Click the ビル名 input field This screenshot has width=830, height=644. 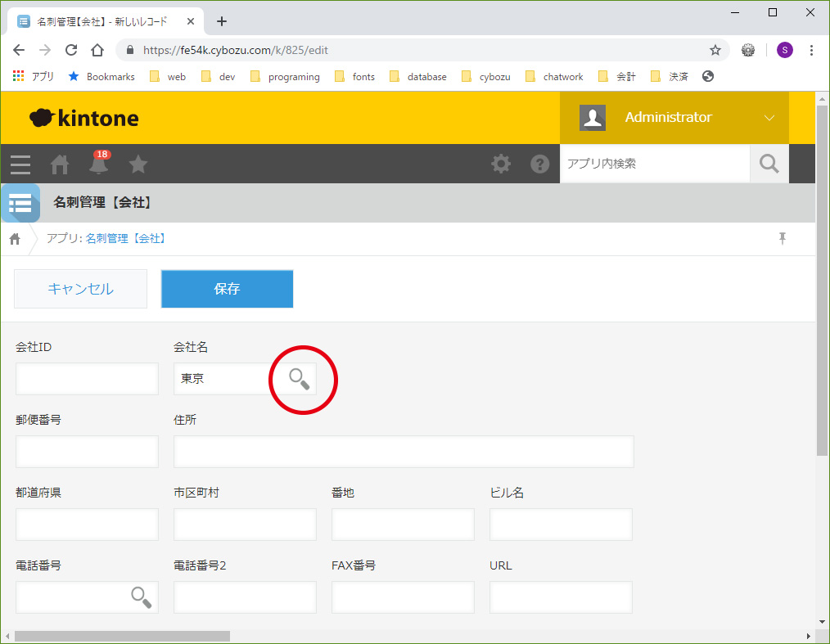pyautogui.click(x=561, y=525)
